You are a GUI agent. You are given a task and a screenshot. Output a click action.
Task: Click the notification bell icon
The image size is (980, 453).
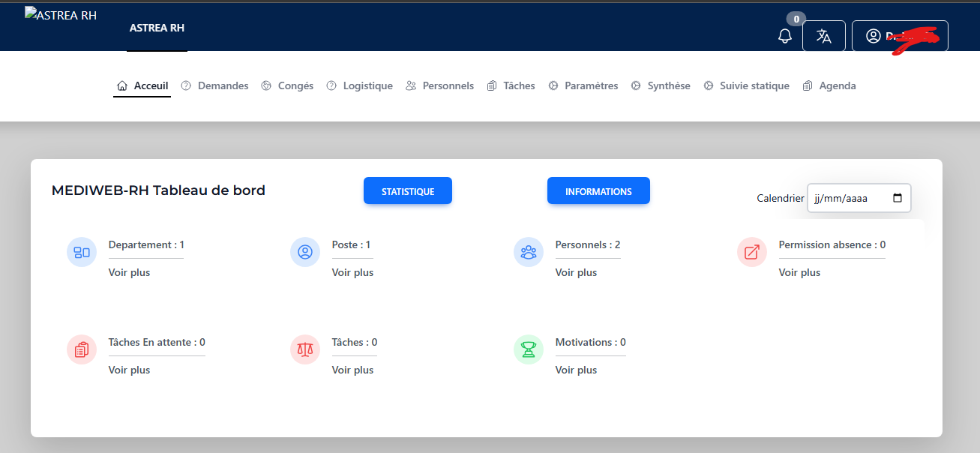tap(785, 36)
